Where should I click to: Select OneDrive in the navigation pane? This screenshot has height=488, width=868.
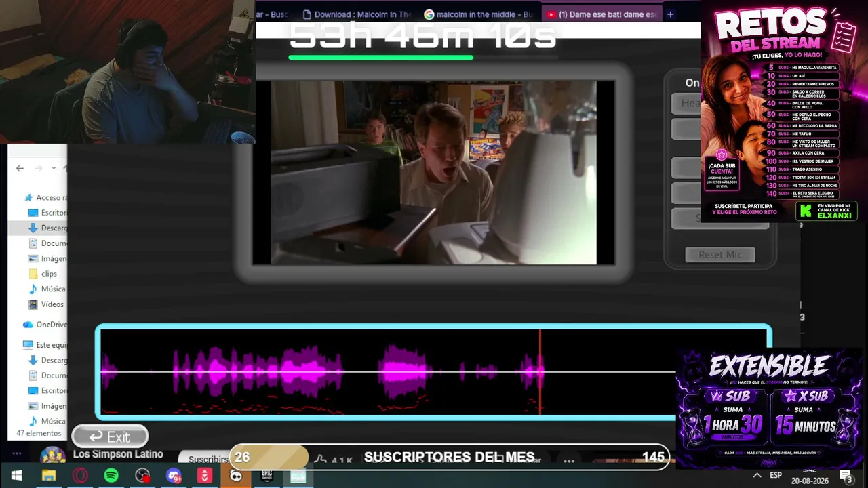[x=45, y=325]
